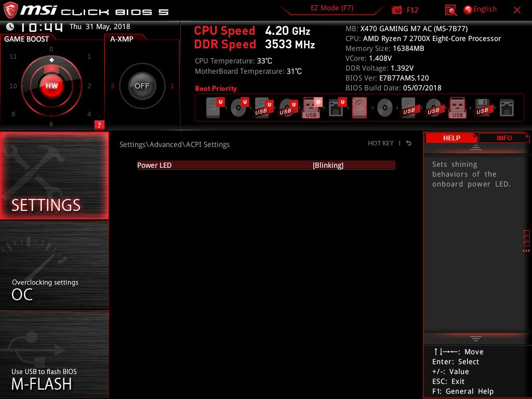Select the UEFI USB CD/DVD boot icon
The width and height of the screenshot is (532, 399).
pyautogui.click(x=288, y=107)
